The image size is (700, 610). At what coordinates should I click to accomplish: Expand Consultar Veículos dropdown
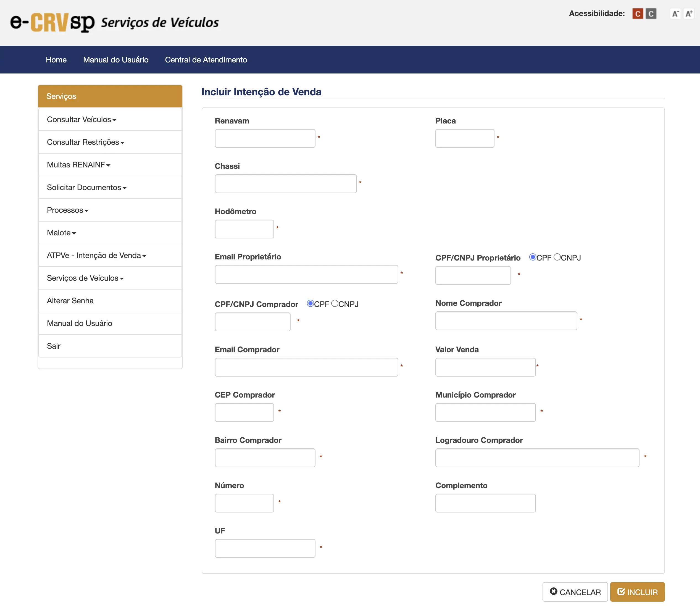(x=82, y=119)
